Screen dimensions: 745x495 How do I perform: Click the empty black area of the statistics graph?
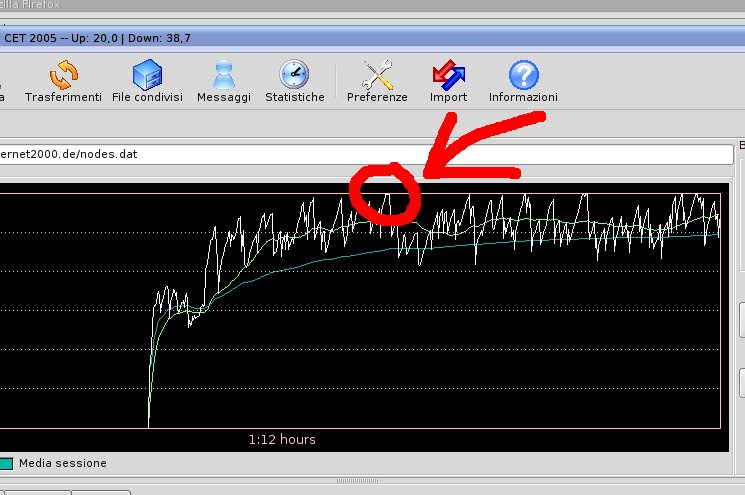tap(70, 300)
